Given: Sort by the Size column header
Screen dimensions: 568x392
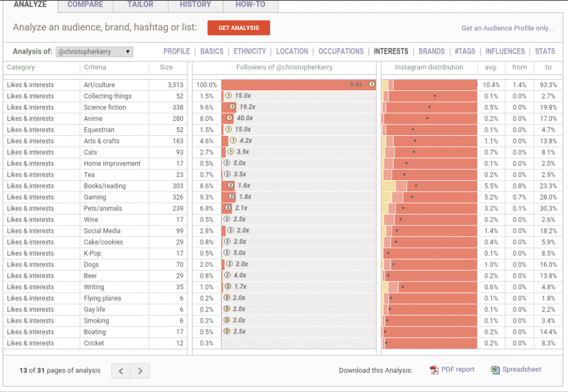Looking at the screenshot, I should pyautogui.click(x=166, y=67).
